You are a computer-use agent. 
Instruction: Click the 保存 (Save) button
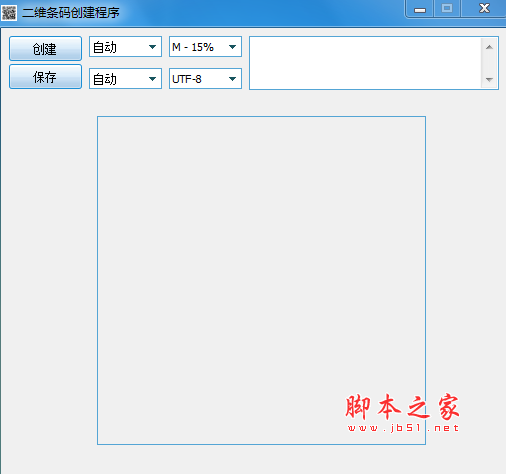(x=45, y=77)
